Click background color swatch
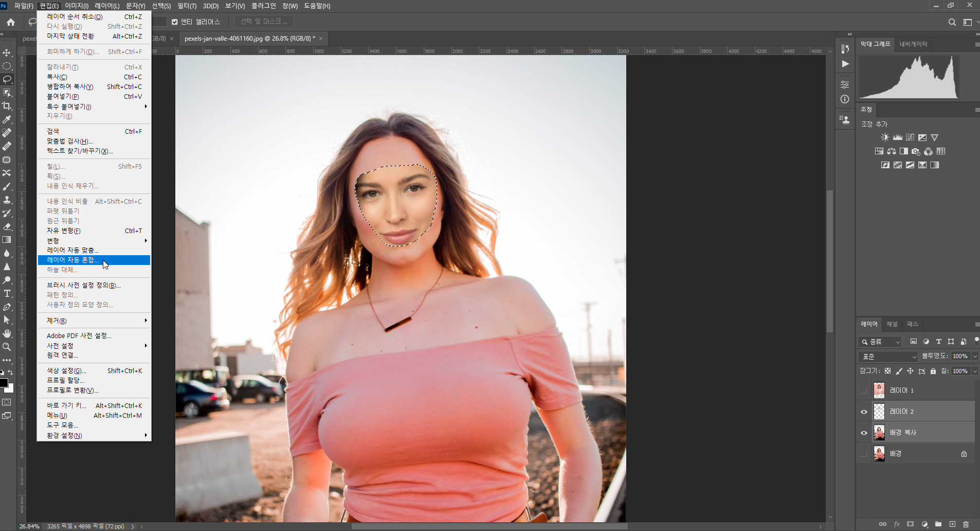 pos(10,389)
